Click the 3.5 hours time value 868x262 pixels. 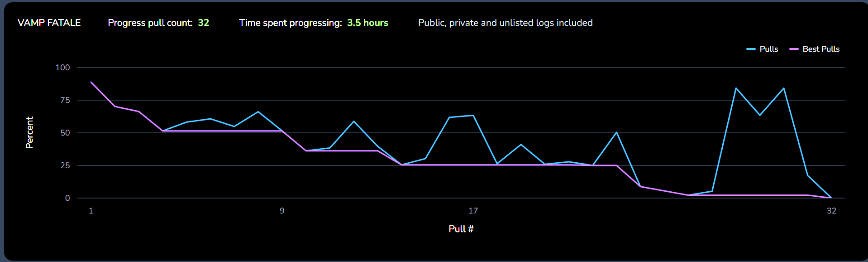click(x=367, y=23)
